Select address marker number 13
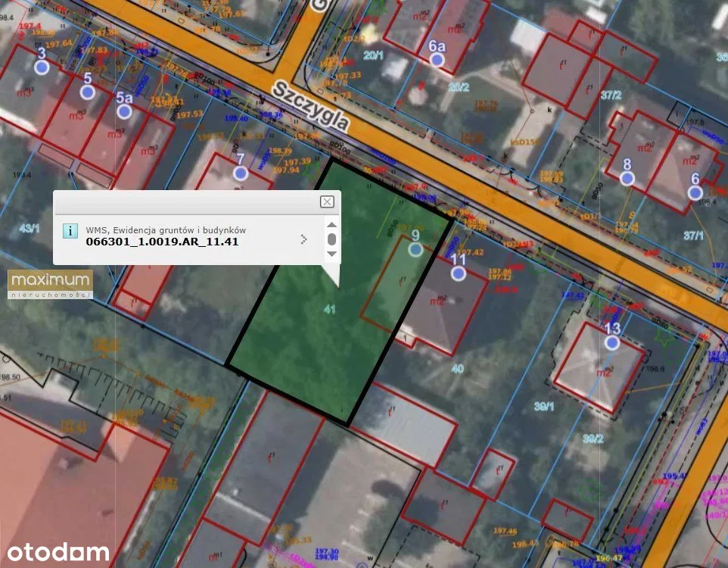 pyautogui.click(x=612, y=343)
